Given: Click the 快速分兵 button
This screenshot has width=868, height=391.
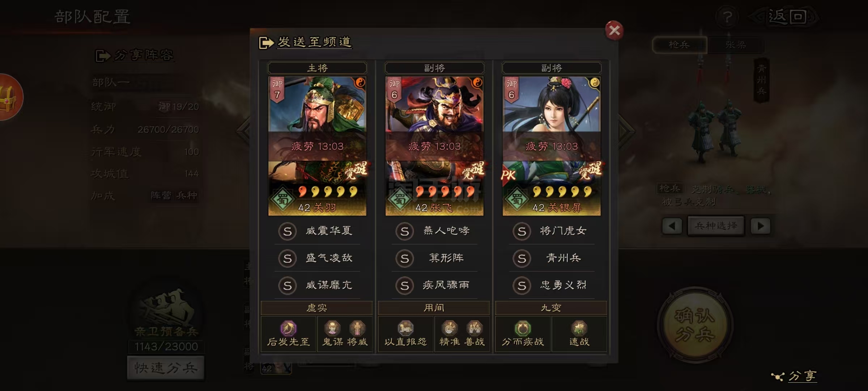Looking at the screenshot, I should [166, 368].
